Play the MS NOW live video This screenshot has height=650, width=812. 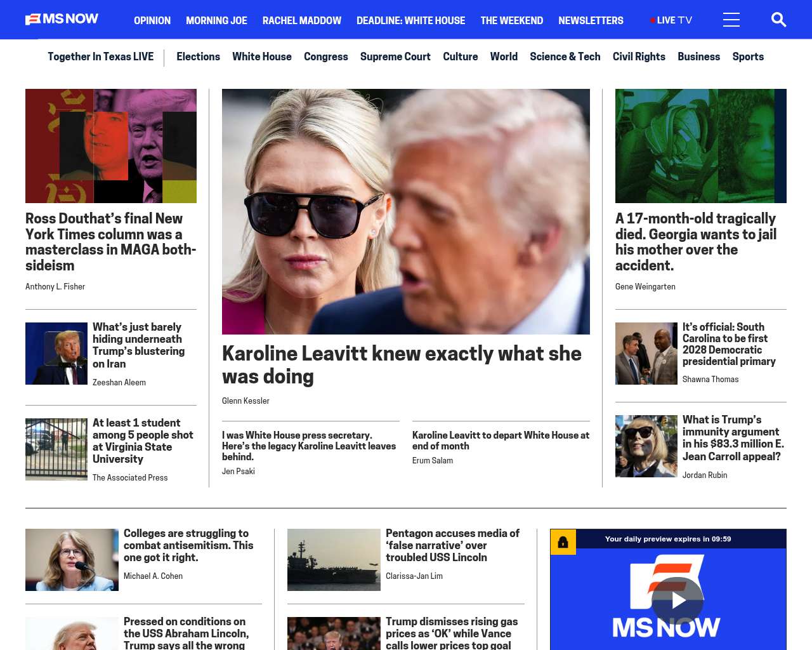[x=678, y=600]
